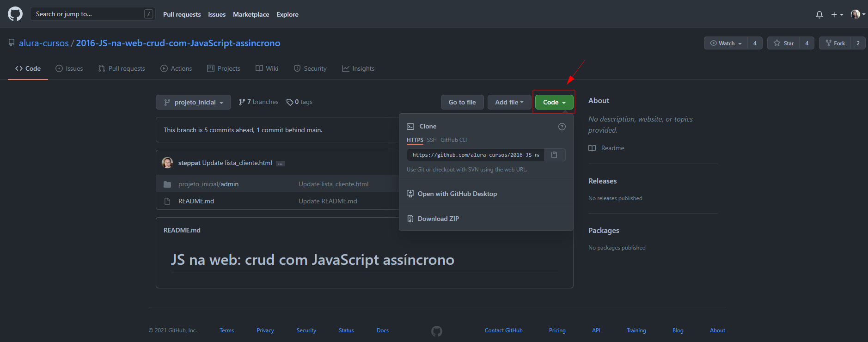Open Issues in the top navigation

217,14
